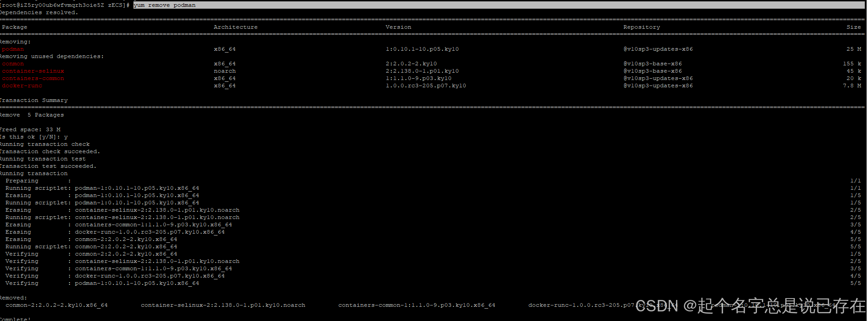
Task: Click the 'Package' column header
Action: 15,27
